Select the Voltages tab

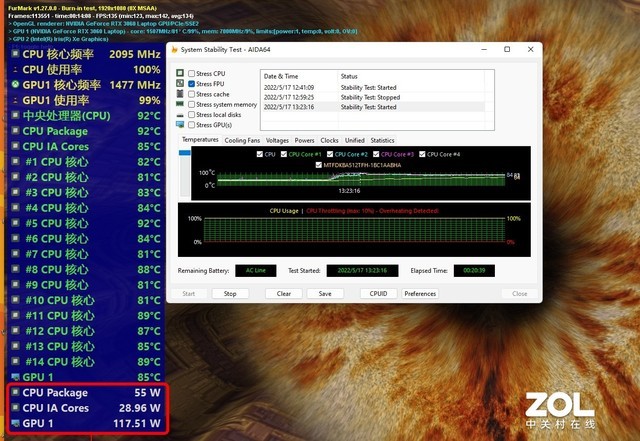pyautogui.click(x=277, y=141)
